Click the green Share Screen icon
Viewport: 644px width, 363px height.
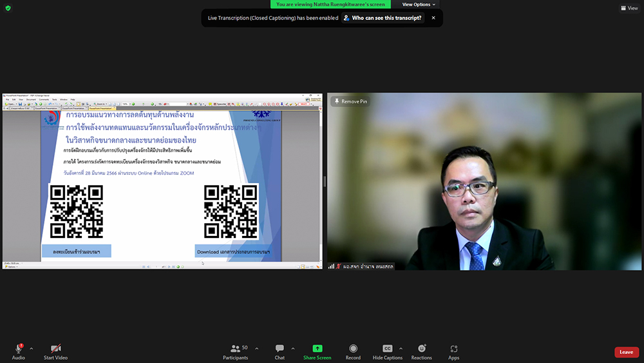(x=317, y=349)
